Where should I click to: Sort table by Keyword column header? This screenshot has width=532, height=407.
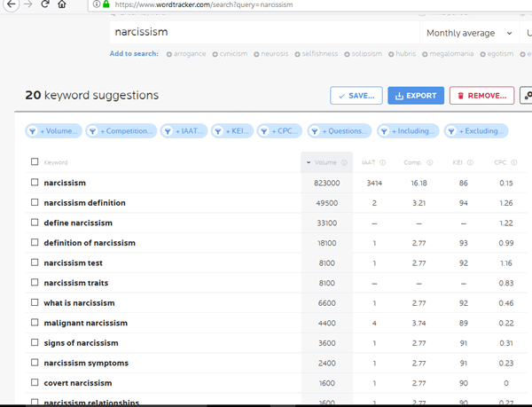(56, 162)
